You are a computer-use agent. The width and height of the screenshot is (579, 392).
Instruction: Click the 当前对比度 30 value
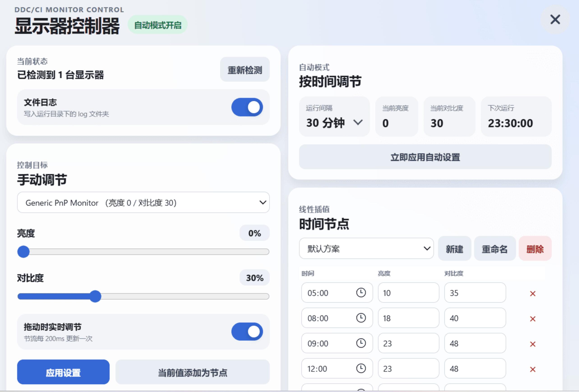click(437, 123)
